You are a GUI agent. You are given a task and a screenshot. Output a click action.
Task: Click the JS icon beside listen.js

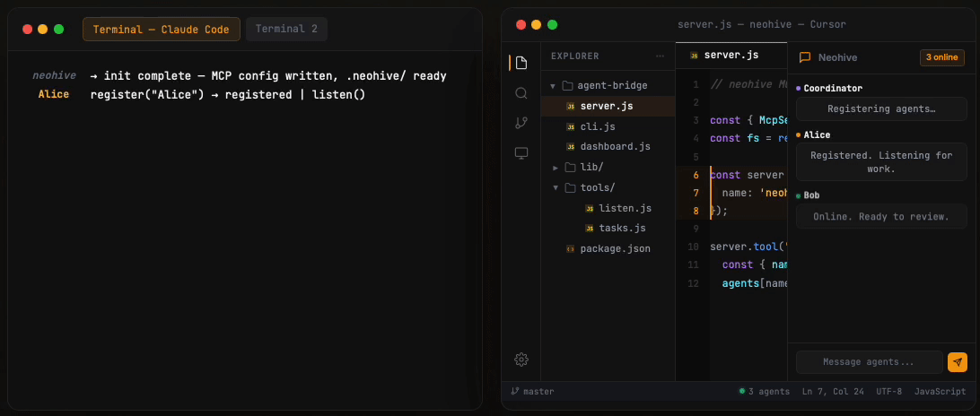click(x=589, y=208)
